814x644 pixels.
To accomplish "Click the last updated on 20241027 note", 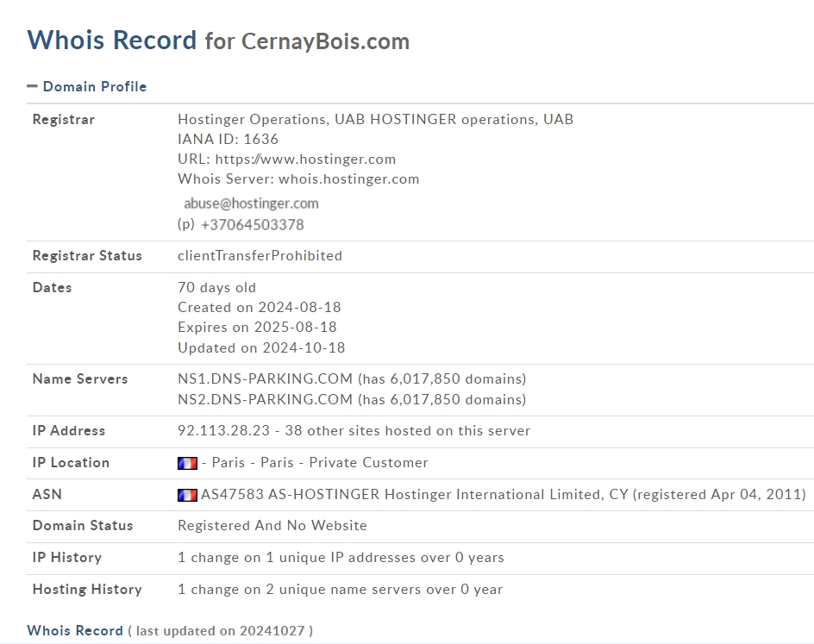I will click(221, 631).
